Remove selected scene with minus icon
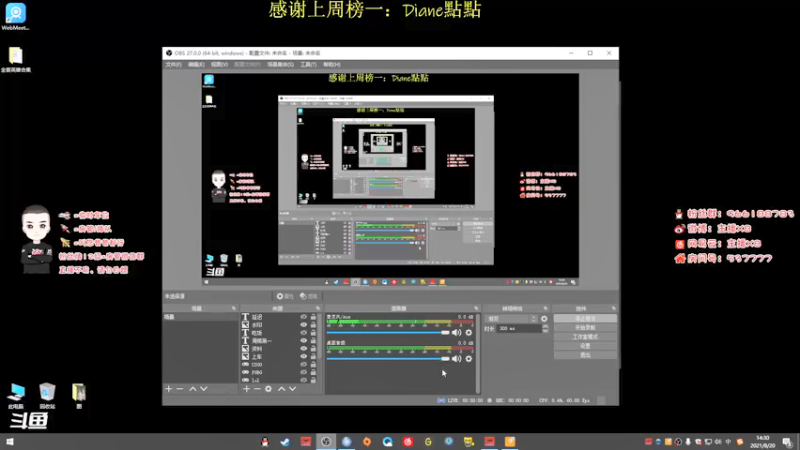800x450 pixels. [180, 389]
